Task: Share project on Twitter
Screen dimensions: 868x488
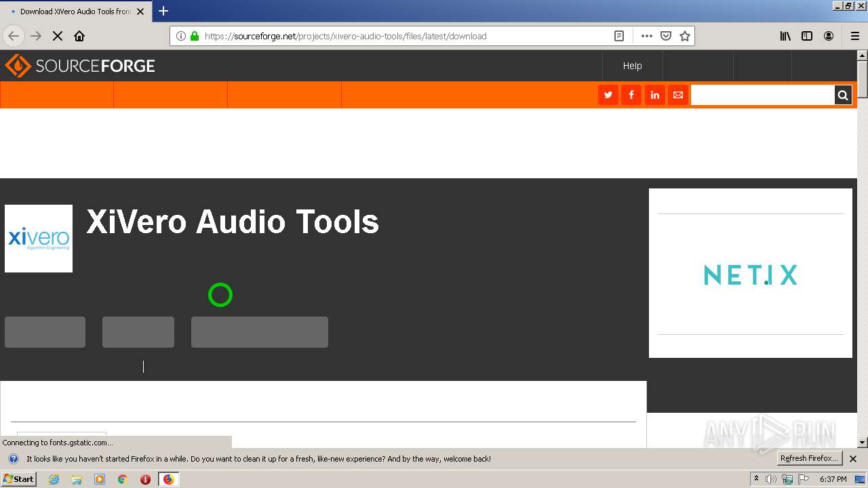Action: [608, 95]
